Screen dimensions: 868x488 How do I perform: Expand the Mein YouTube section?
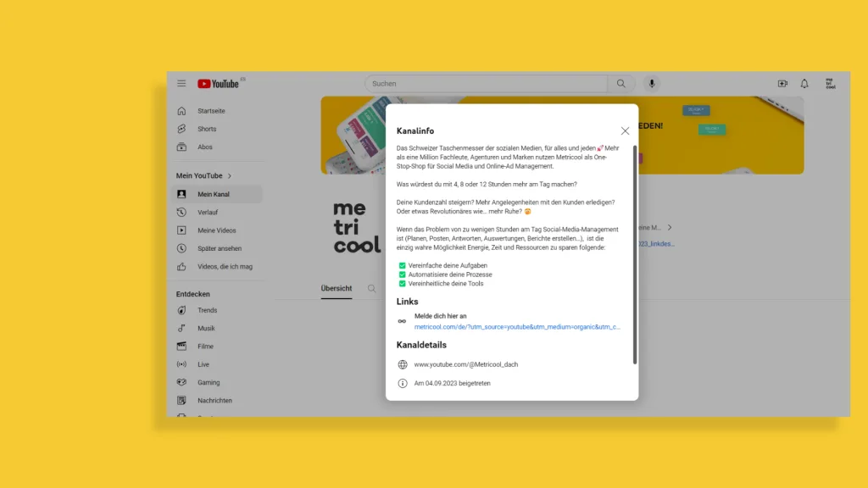203,176
